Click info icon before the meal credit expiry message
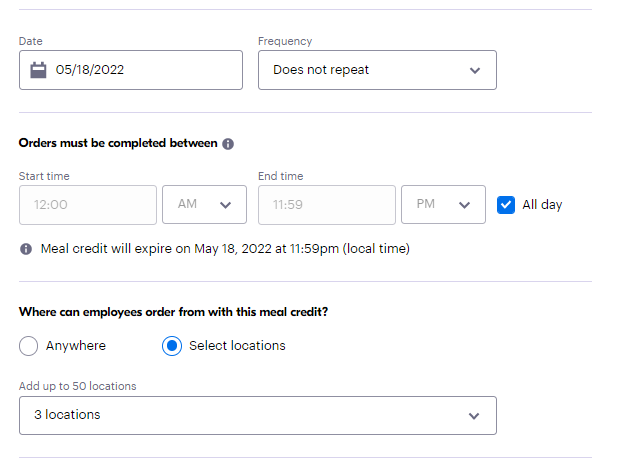This screenshot has width=619, height=468. point(26,248)
